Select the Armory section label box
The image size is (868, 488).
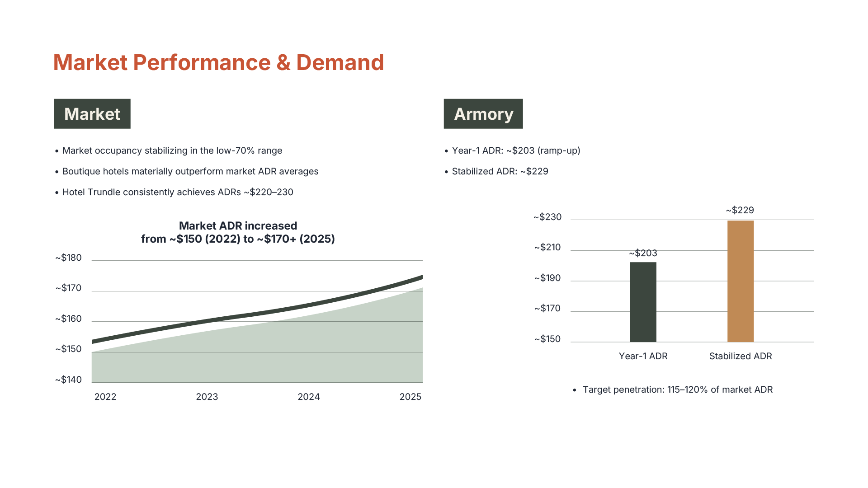point(483,114)
